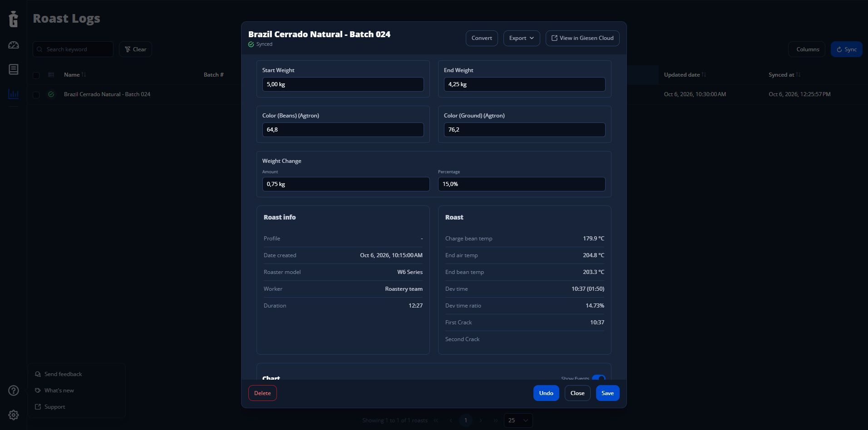Open the dashboard gauge icon in sidebar

[x=14, y=45]
